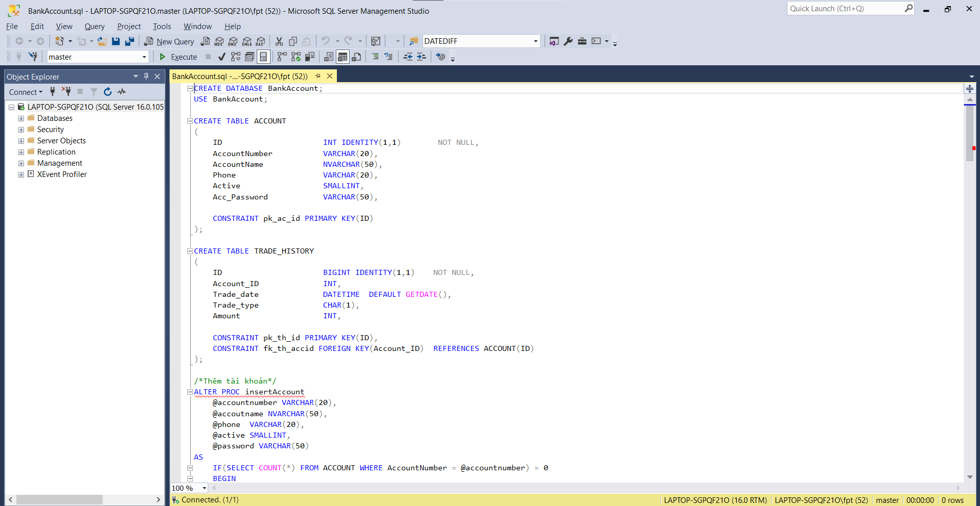Open Activity Monitor from Object Explorer toolbar
980x506 pixels.
[121, 92]
